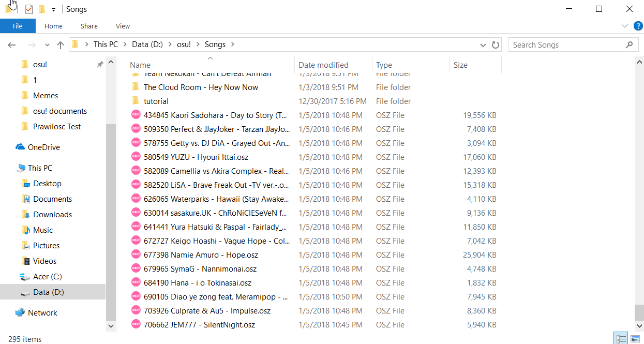This screenshot has height=344, width=644.
Task: Open the Help question mark icon
Action: tap(638, 26)
